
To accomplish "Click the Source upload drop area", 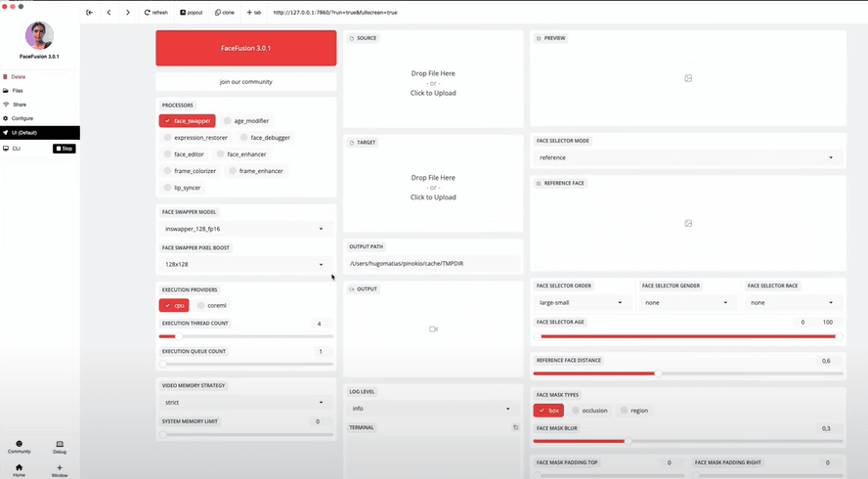I will (433, 83).
